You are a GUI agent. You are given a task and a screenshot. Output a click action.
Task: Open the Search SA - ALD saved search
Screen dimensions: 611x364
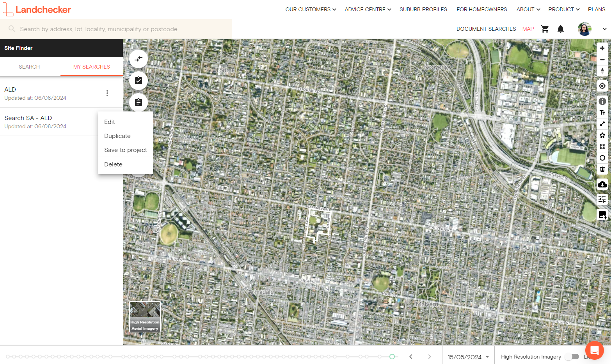point(49,122)
